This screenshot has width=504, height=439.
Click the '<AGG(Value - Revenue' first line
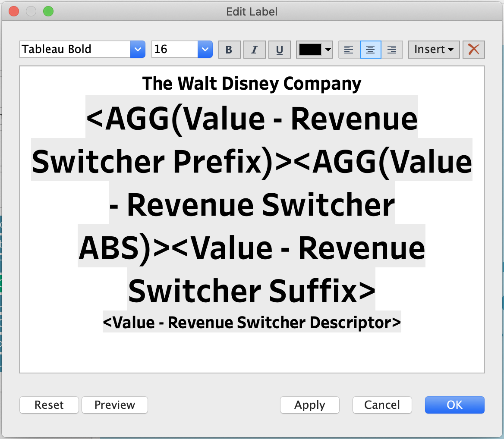click(x=252, y=119)
